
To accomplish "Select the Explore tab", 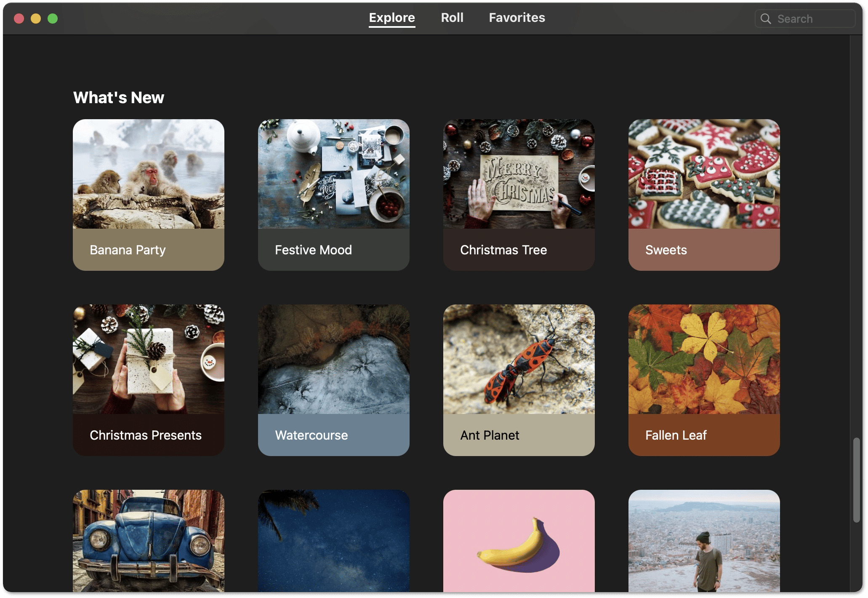I will point(391,18).
